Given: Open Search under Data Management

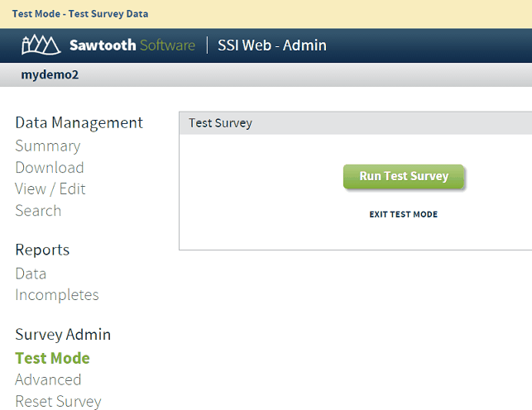Looking at the screenshot, I should pyautogui.click(x=38, y=211).
